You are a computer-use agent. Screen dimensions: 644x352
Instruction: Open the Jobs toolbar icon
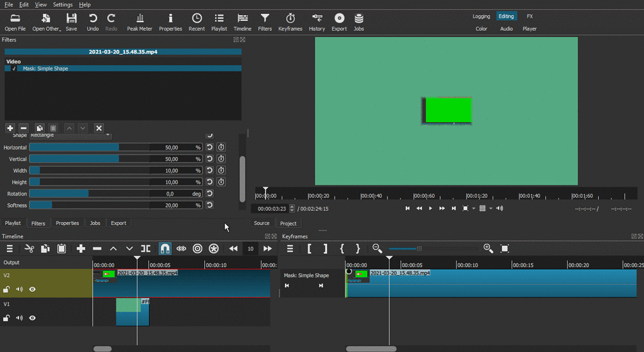[359, 22]
